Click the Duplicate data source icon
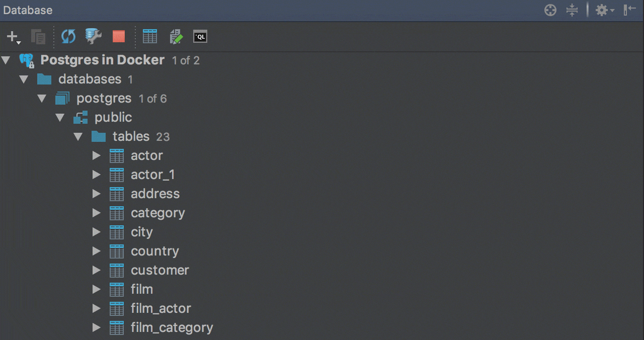Viewport: 644px width, 340px height. pos(38,37)
